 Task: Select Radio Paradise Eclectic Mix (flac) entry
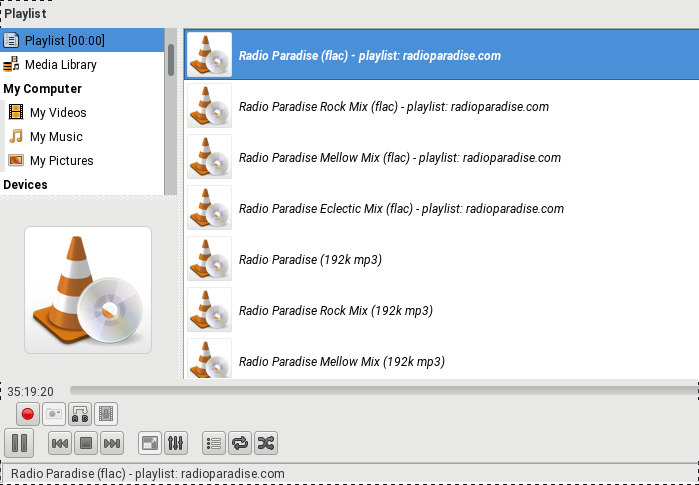tap(441, 208)
